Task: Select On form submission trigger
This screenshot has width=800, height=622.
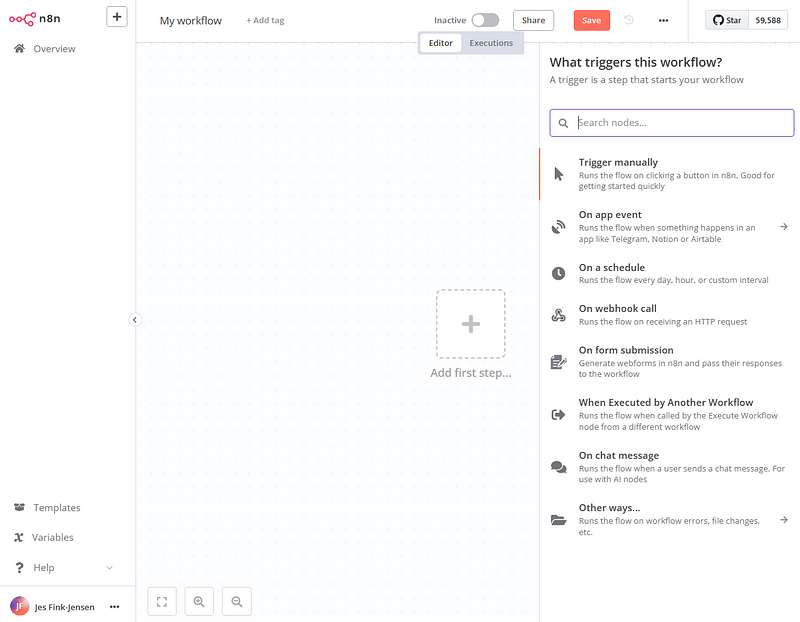Action: tap(669, 362)
